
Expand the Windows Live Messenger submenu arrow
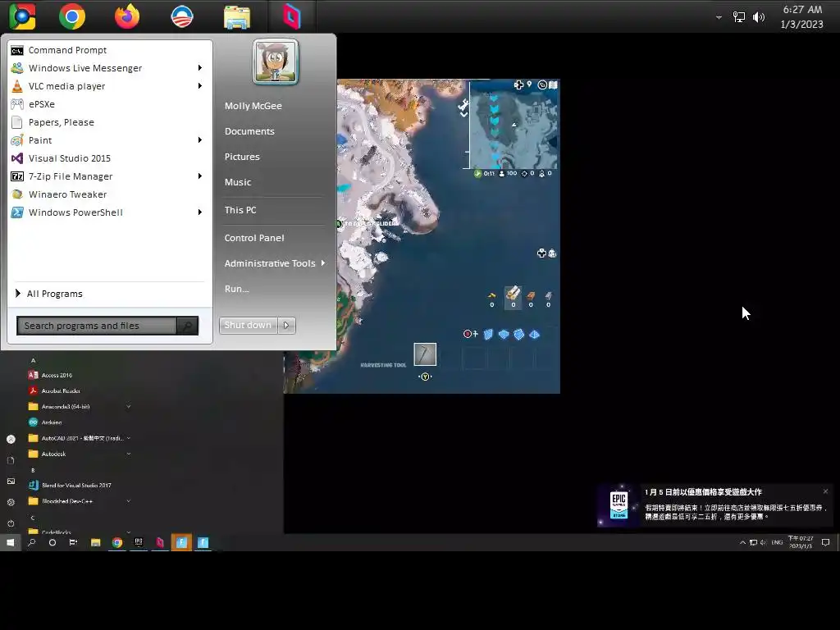click(200, 68)
